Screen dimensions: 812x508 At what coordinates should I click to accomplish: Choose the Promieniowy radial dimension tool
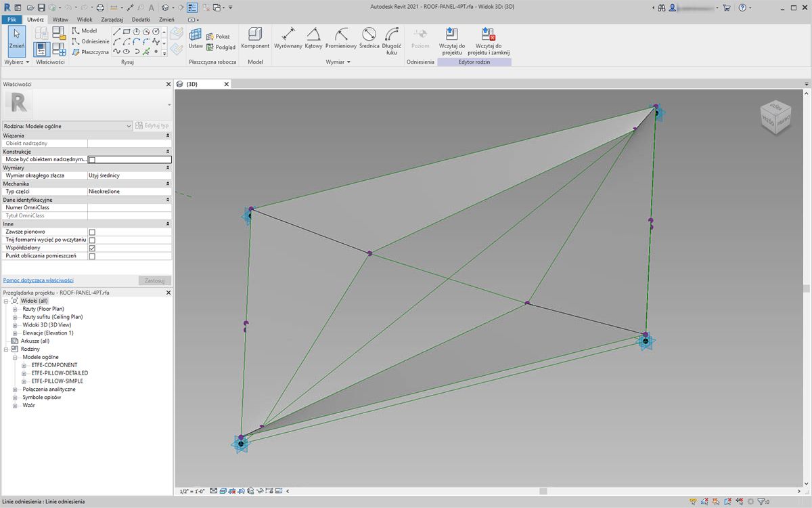click(x=341, y=39)
